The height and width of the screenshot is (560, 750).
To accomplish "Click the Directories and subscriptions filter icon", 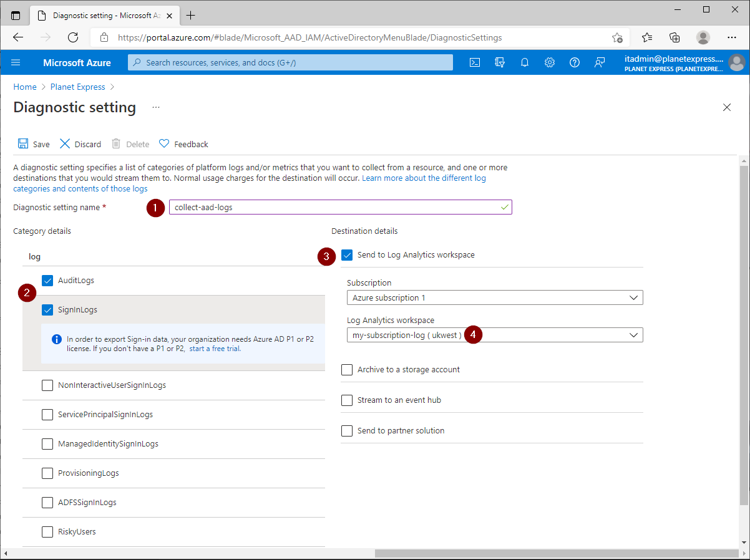I will 500,62.
